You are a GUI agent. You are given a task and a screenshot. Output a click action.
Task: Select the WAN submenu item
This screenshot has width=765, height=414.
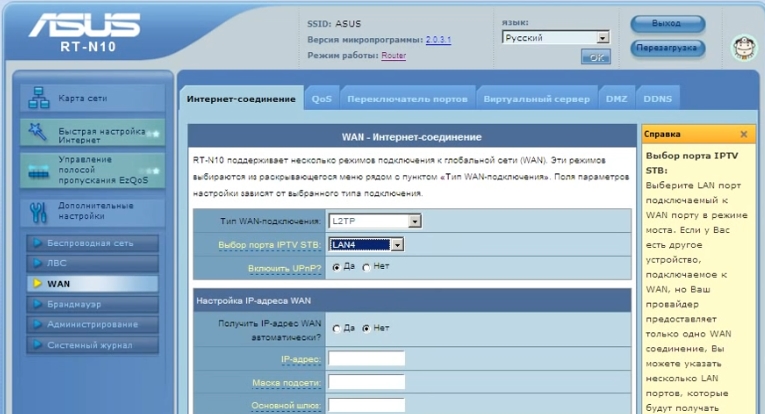tap(93, 283)
